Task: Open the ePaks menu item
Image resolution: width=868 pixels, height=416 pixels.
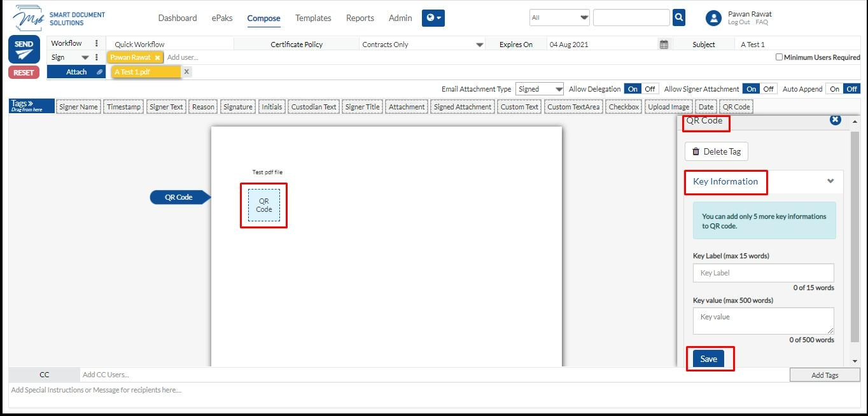Action: pyautogui.click(x=222, y=18)
